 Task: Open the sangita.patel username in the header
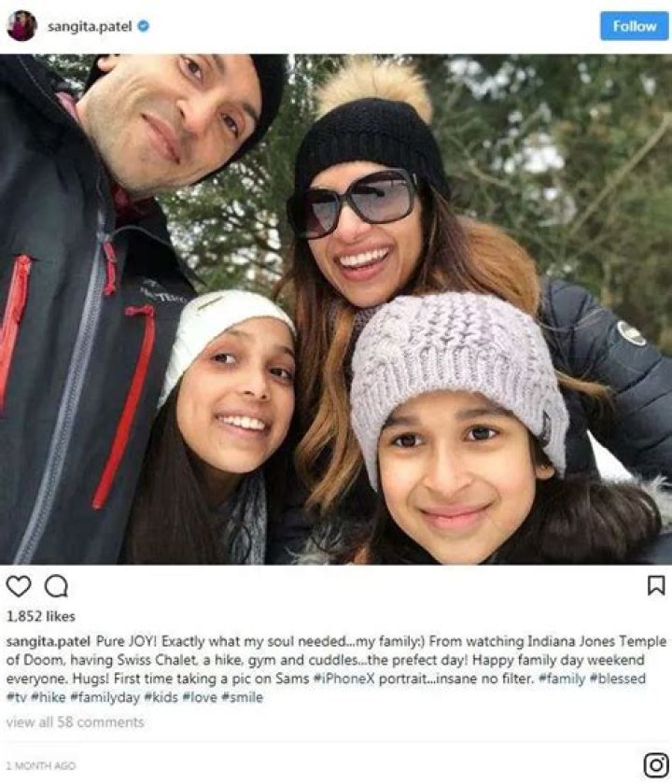point(90,26)
